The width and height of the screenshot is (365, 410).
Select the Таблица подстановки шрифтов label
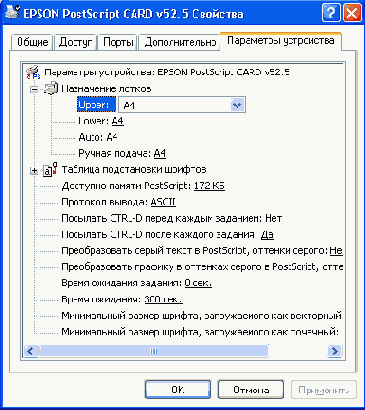pyautogui.click(x=134, y=170)
